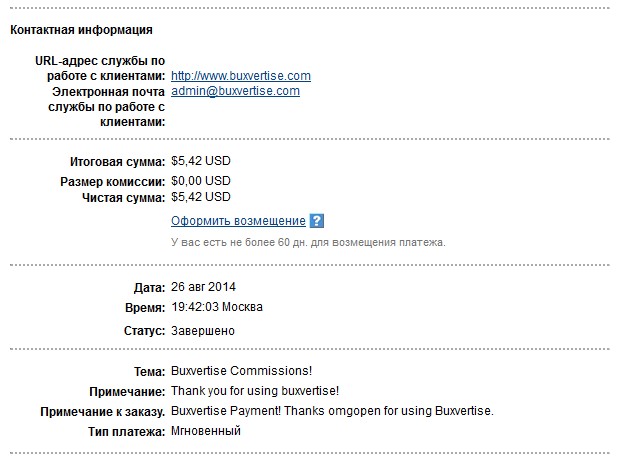Click the payment type Мгновенный
622x457 pixels.
tap(206, 431)
